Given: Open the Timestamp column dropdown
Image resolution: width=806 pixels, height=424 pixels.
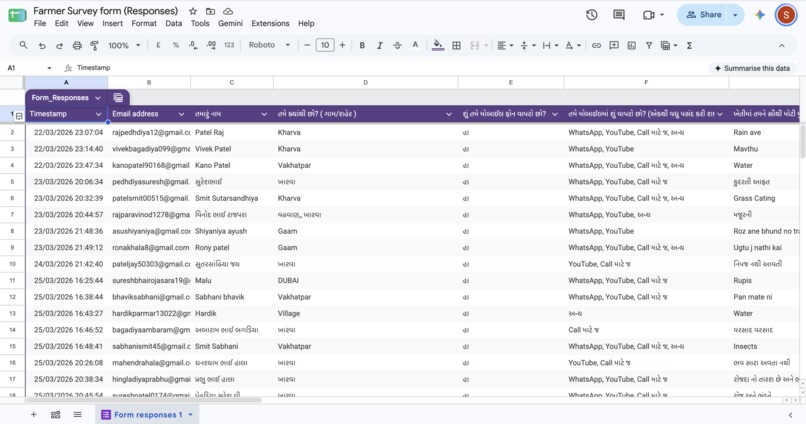Looking at the screenshot, I should [99, 114].
